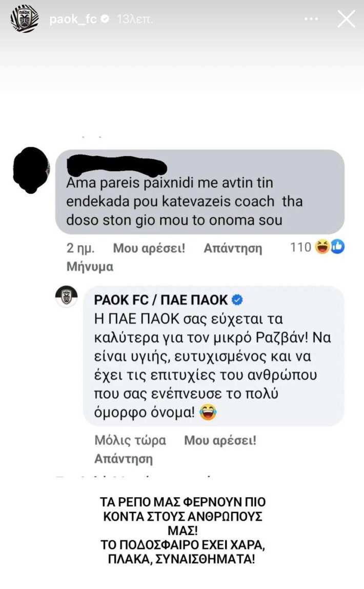Screen dimensions: 364x589
Task: Open the three-dot story options menu
Action: click(311, 19)
